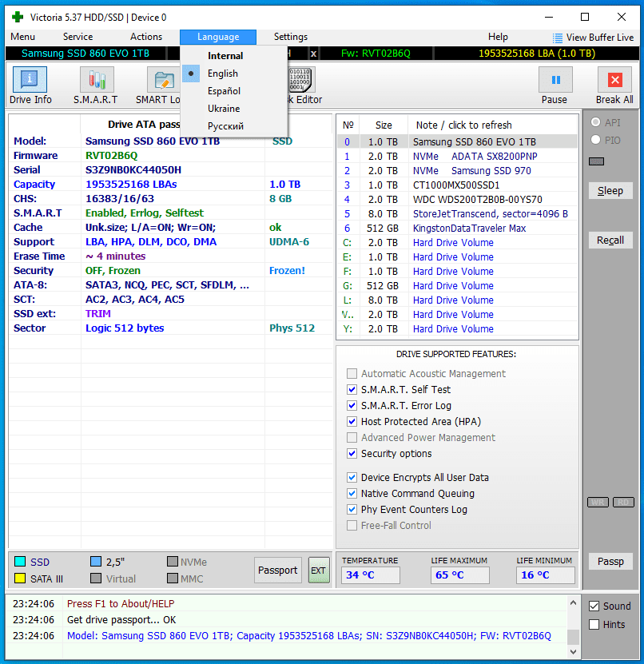Click the serial S3Z9NB0KC44050H value
Viewport: 644px width, 664px height.
click(133, 170)
